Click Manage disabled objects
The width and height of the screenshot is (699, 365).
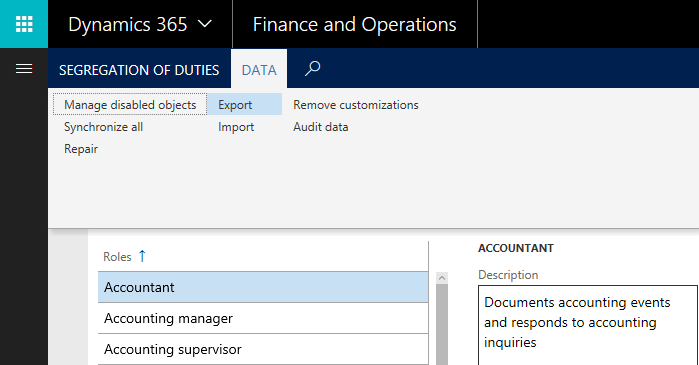(130, 105)
